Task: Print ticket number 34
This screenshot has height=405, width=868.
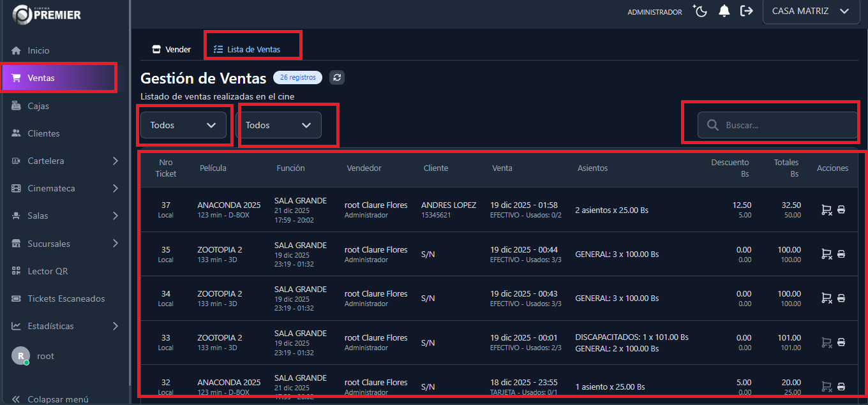Action: [841, 298]
